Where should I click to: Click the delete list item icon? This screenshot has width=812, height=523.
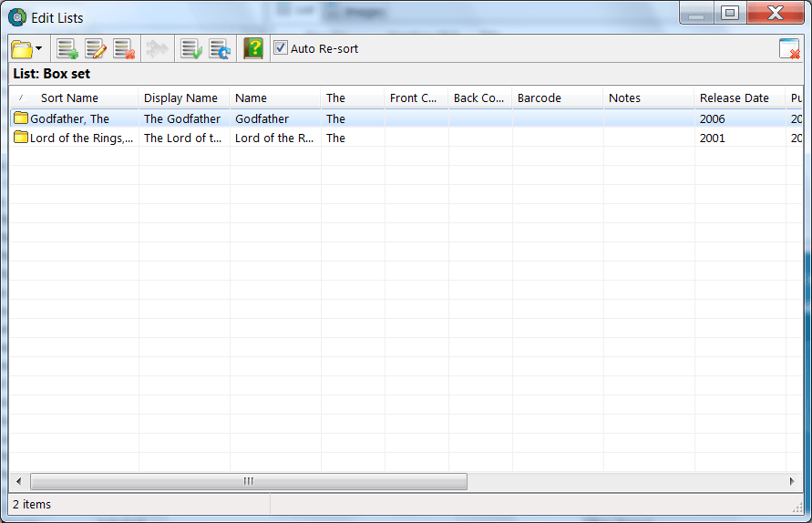click(x=124, y=49)
